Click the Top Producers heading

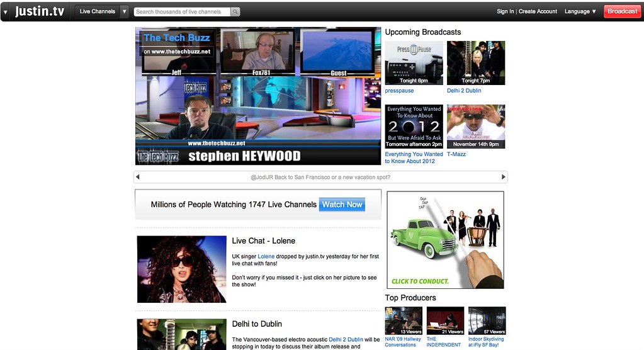point(410,298)
